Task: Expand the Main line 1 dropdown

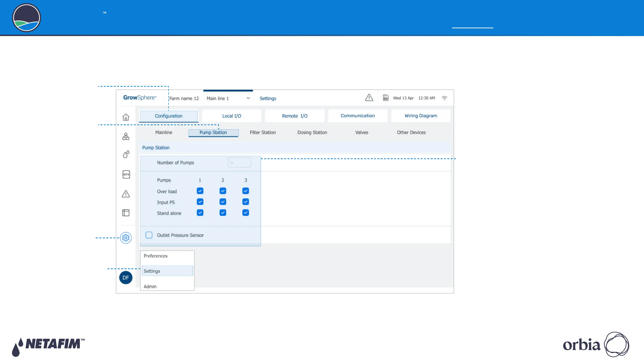Action: tap(228, 98)
